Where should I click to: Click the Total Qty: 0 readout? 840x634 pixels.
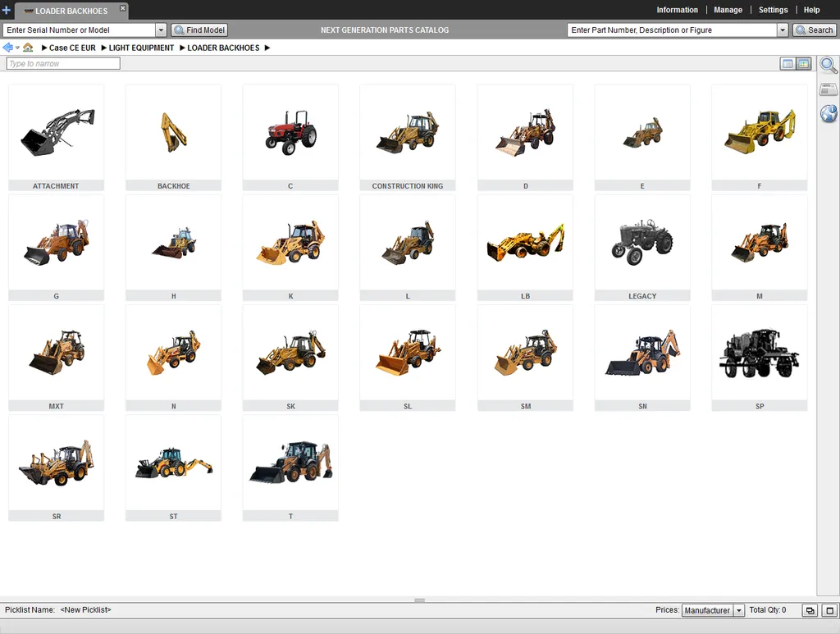pyautogui.click(x=768, y=610)
